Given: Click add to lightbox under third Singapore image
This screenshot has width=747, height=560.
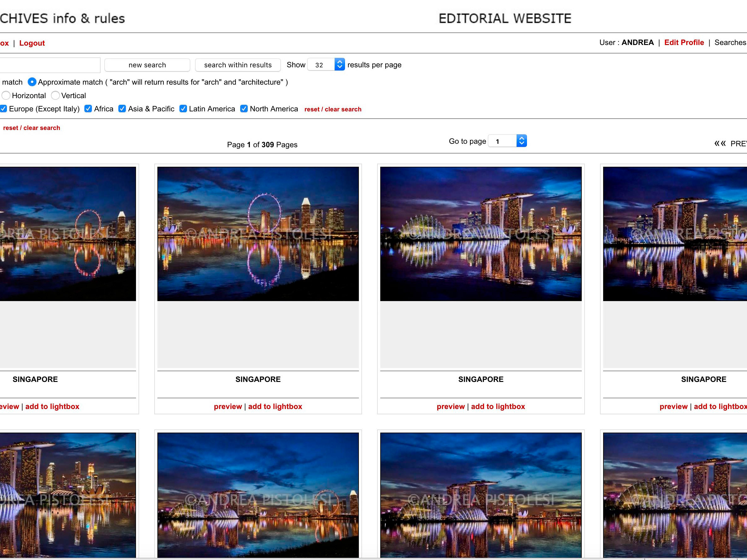Looking at the screenshot, I should pos(498,406).
